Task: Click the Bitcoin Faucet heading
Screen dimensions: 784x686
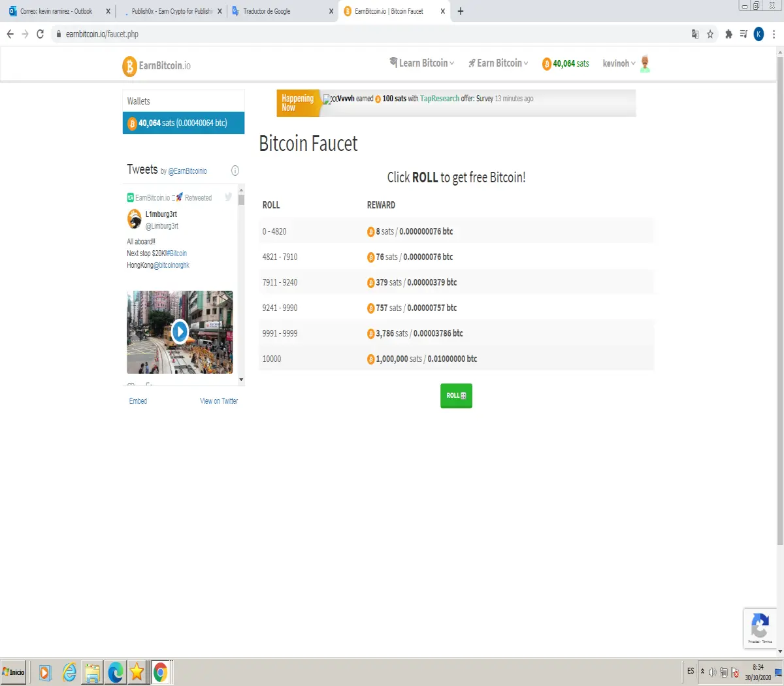Action: (x=308, y=143)
